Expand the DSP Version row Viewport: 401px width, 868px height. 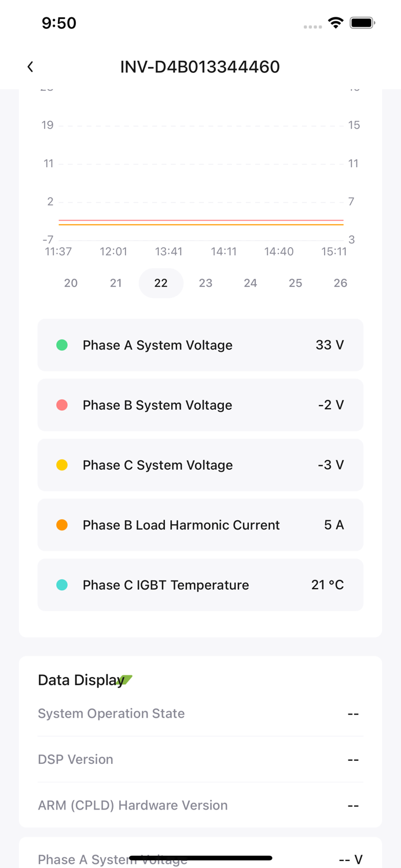click(200, 759)
